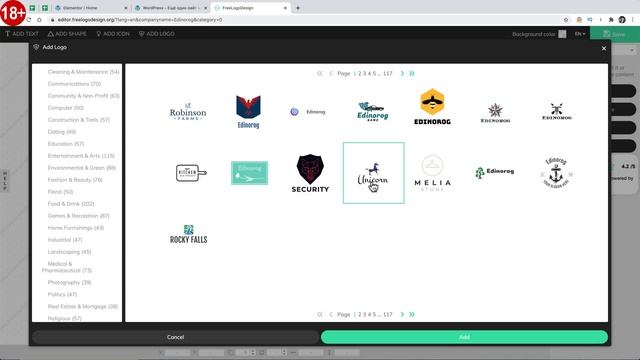The height and width of the screenshot is (360, 640).
Task: Jump to first page in top pagination
Action: pyautogui.click(x=320, y=73)
